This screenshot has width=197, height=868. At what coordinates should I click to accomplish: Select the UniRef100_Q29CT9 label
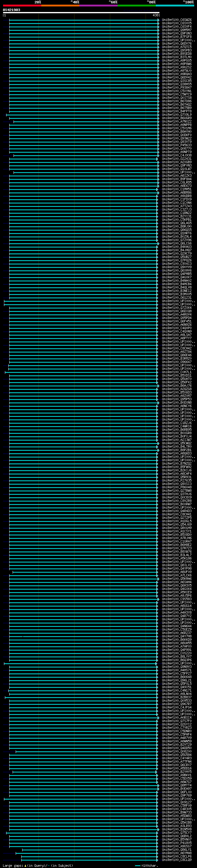pyautogui.click(x=177, y=253)
